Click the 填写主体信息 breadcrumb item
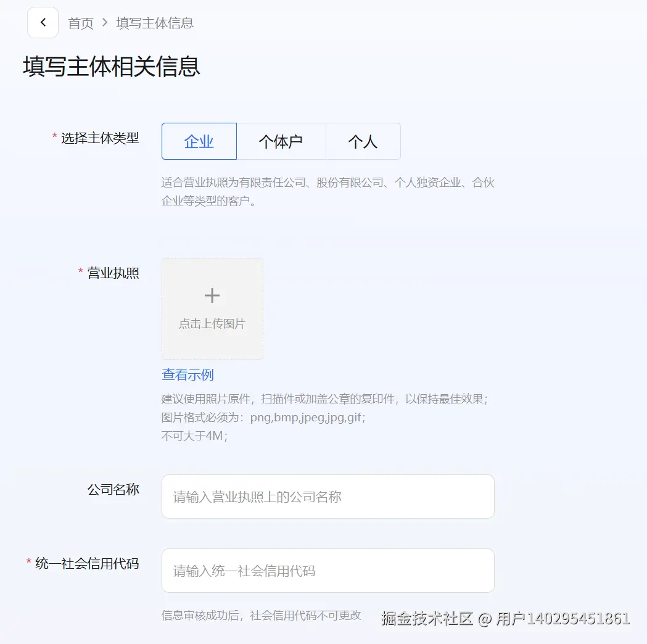The width and height of the screenshot is (647, 644). pyautogui.click(x=154, y=23)
